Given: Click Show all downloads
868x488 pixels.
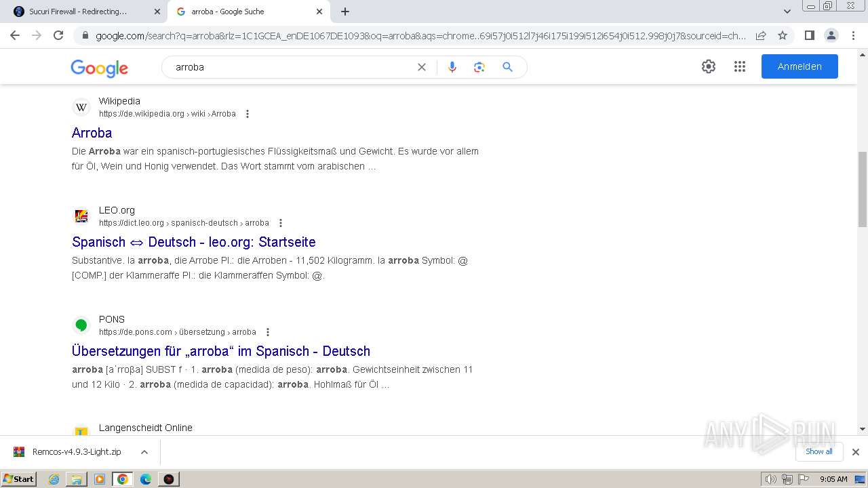Looking at the screenshot, I should click(819, 451).
